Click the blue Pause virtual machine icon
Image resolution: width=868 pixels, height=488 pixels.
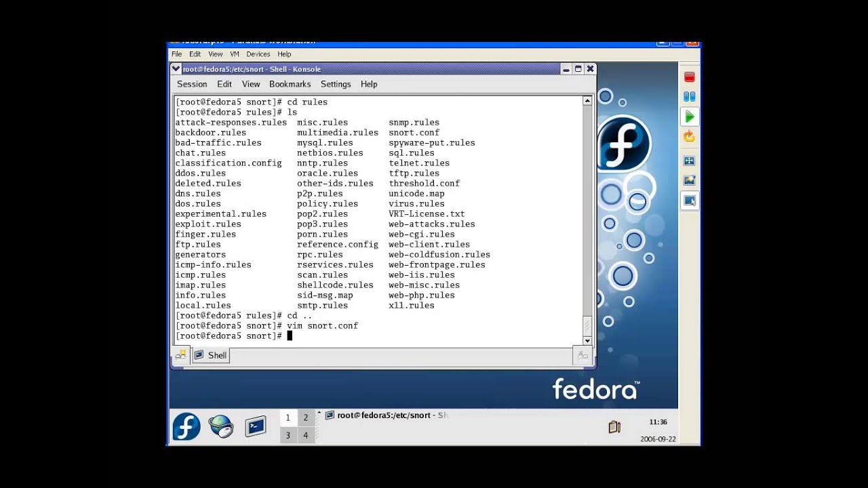point(689,97)
